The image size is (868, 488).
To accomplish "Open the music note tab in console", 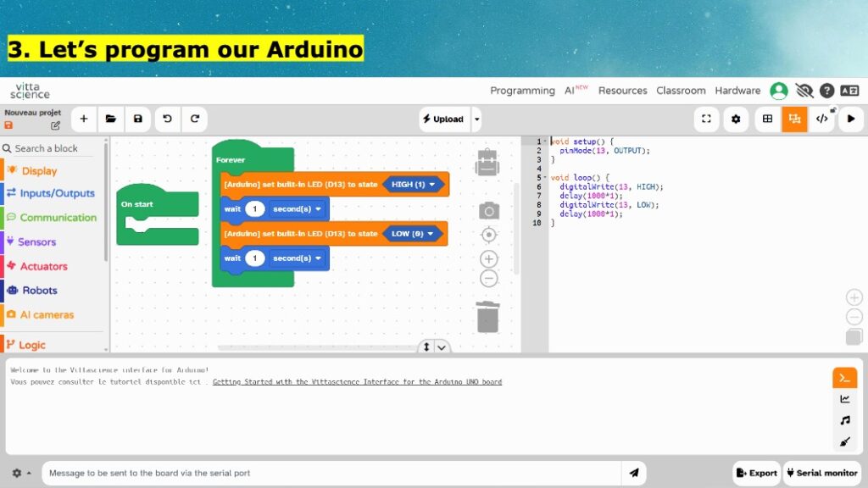I will click(x=844, y=420).
